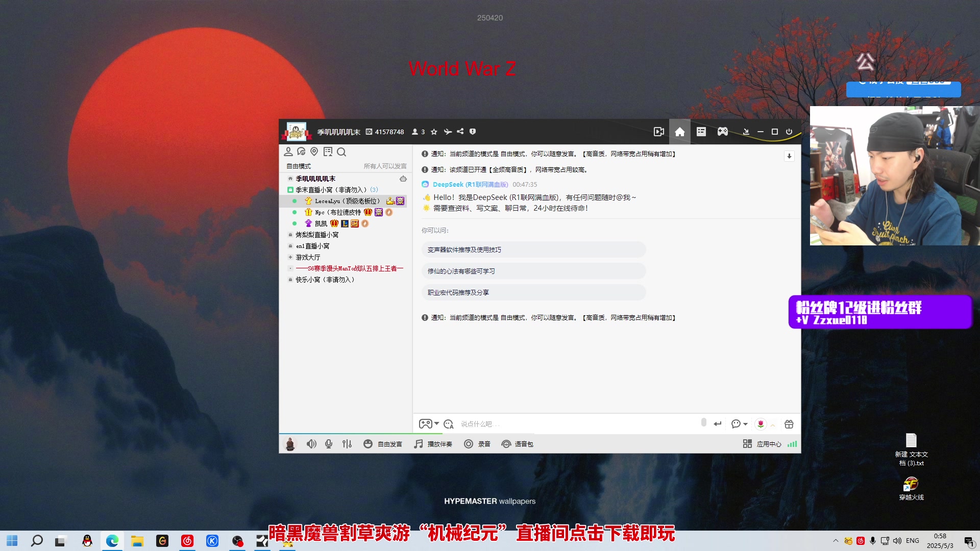The image size is (980, 551).
Task: Click suggestion 变声器软件推荐及使用技巧
Action: 533,249
